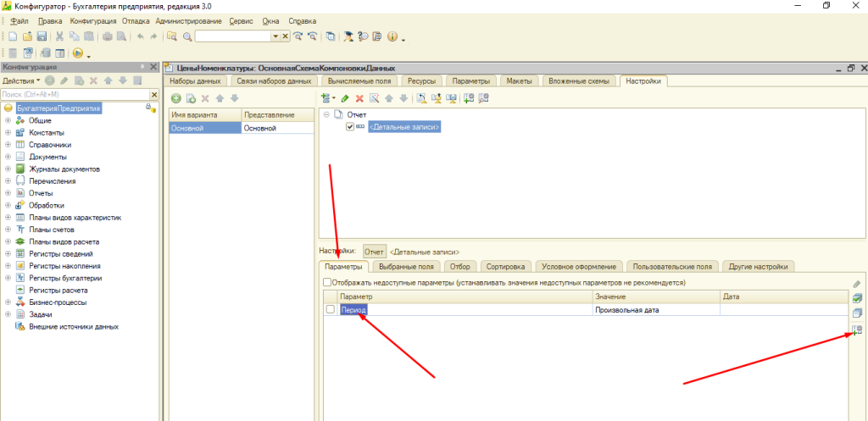This screenshot has height=421, width=868.
Task: Click the Save icon in main toolbar
Action: pyautogui.click(x=41, y=36)
